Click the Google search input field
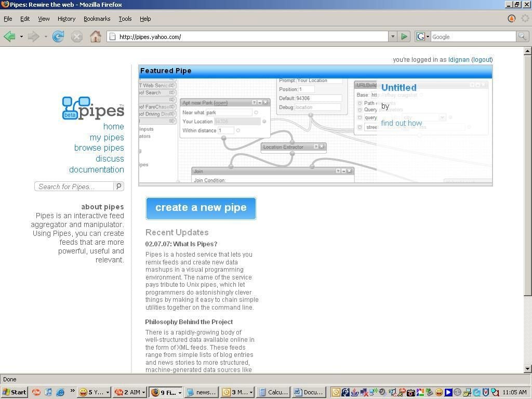 tap(473, 37)
